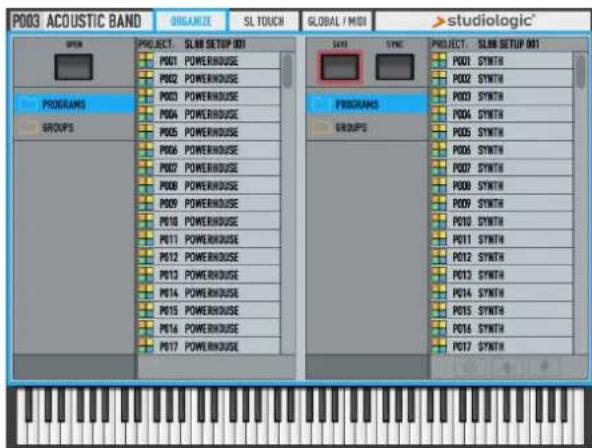Click the grid icon of right P002 SYNTH
The height and width of the screenshot is (448, 592).
439,79
